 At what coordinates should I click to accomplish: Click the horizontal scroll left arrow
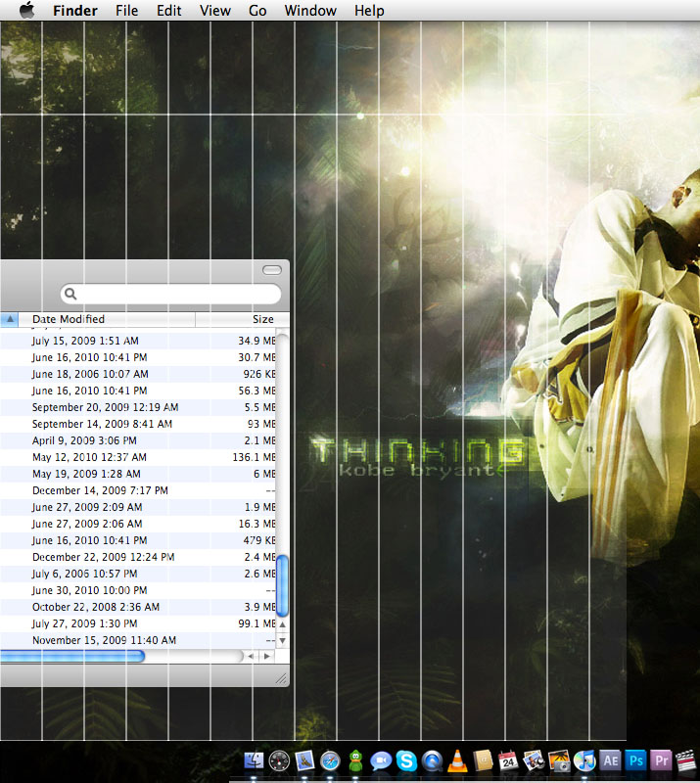click(x=251, y=656)
